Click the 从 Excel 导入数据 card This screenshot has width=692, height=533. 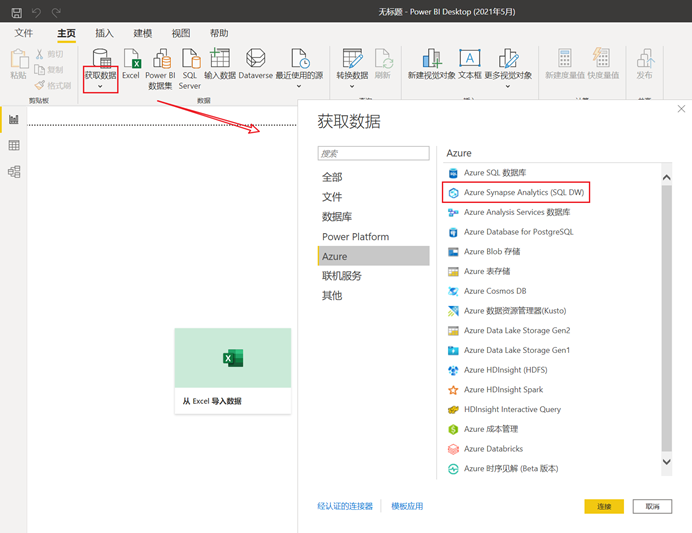click(233, 371)
